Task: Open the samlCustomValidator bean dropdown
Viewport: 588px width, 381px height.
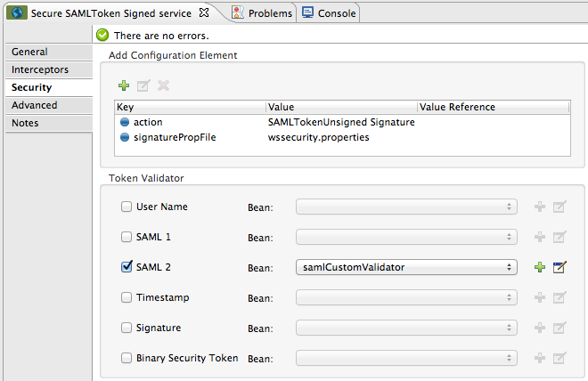Action: tap(406, 267)
